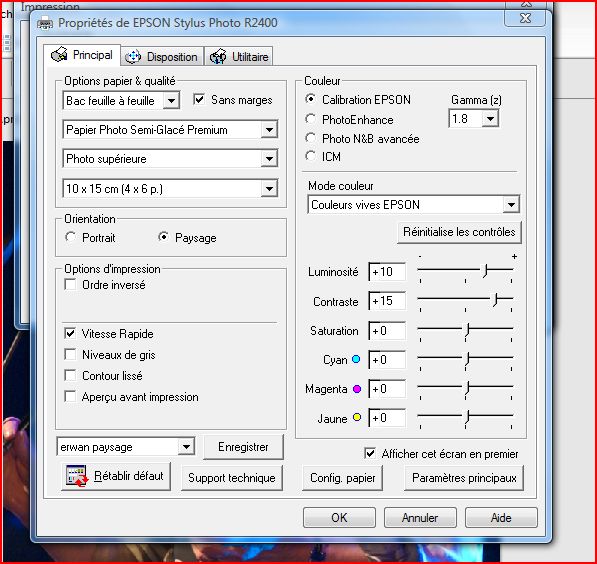The width and height of the screenshot is (597, 564).
Task: Select the PhotoEnhance radio button
Action: click(x=310, y=119)
